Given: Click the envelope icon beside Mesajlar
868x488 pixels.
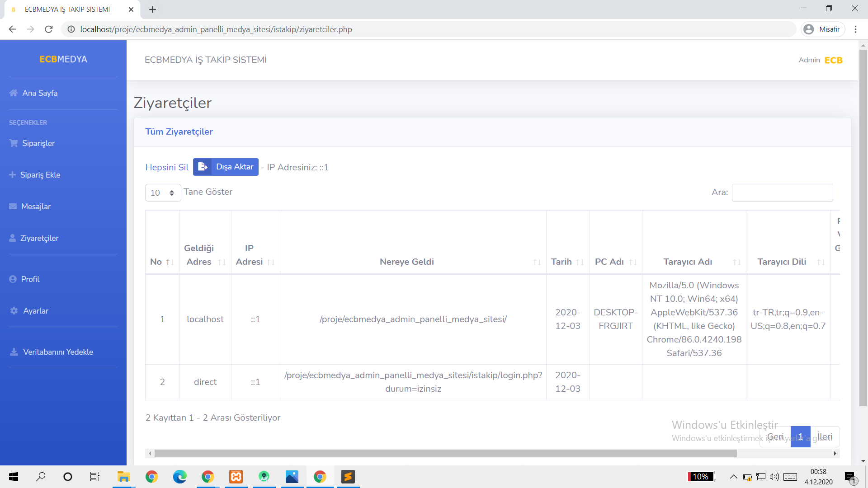Looking at the screenshot, I should (x=13, y=206).
